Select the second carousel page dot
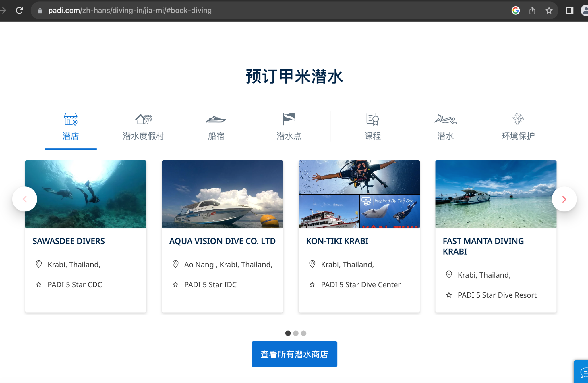 [x=296, y=333]
